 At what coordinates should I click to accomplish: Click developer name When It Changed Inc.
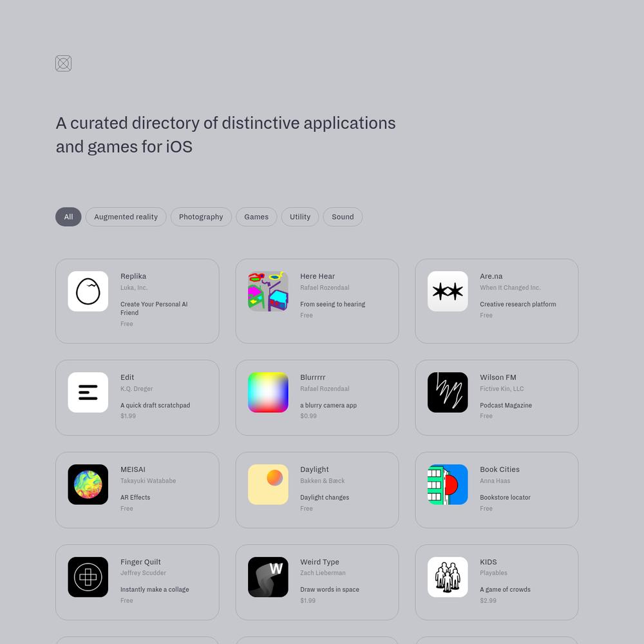[510, 287]
